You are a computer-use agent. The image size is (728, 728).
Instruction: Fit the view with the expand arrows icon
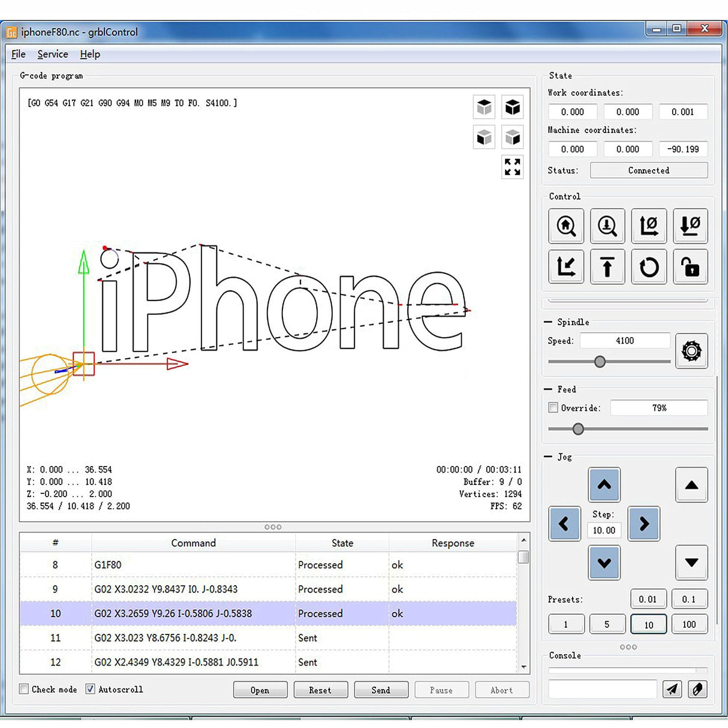pos(512,167)
